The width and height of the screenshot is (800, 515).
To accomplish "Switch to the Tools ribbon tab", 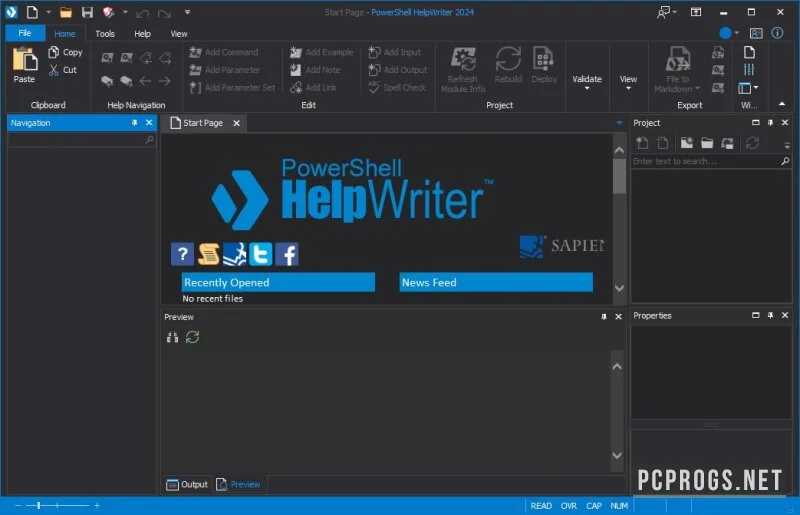I will (x=105, y=34).
